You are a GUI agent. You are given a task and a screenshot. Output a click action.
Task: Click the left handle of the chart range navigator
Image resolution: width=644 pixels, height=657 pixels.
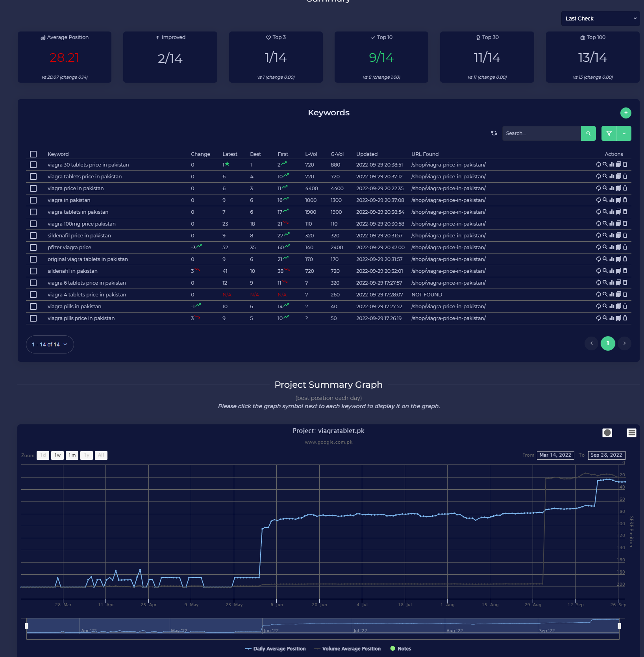coord(27,626)
